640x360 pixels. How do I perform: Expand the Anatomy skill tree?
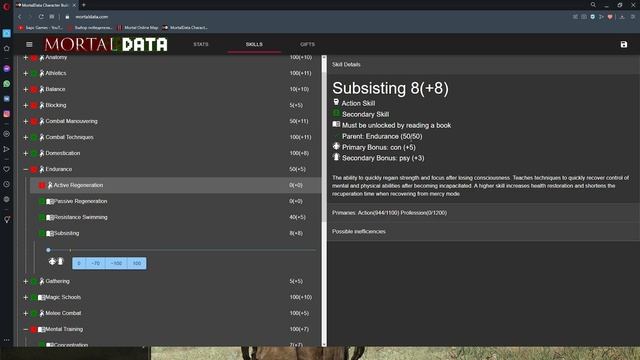click(26, 58)
